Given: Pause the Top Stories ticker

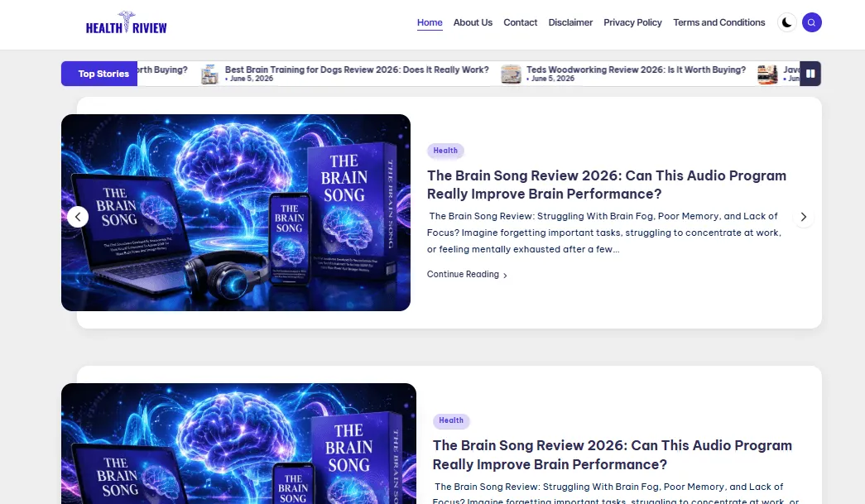Looking at the screenshot, I should [810, 74].
